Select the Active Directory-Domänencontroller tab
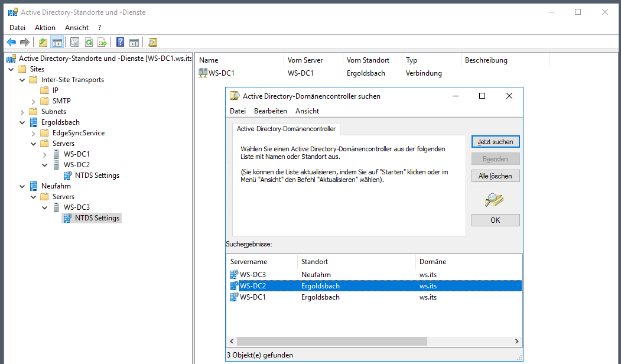 click(x=286, y=129)
